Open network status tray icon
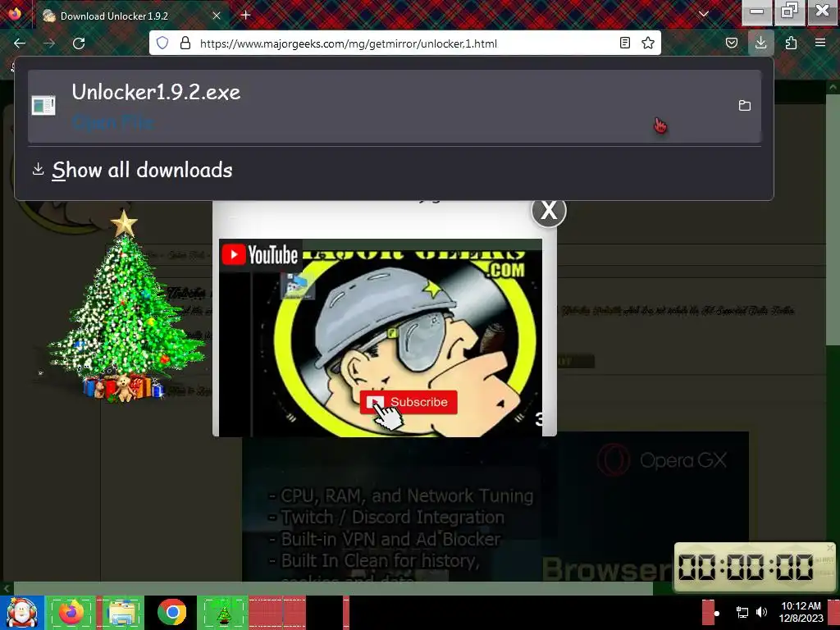 tap(742, 612)
